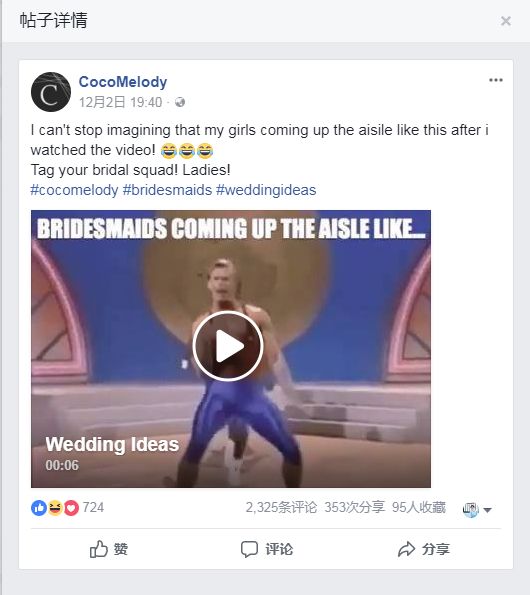
Task: Open the #bridesmaids hashtag
Action: (167, 190)
